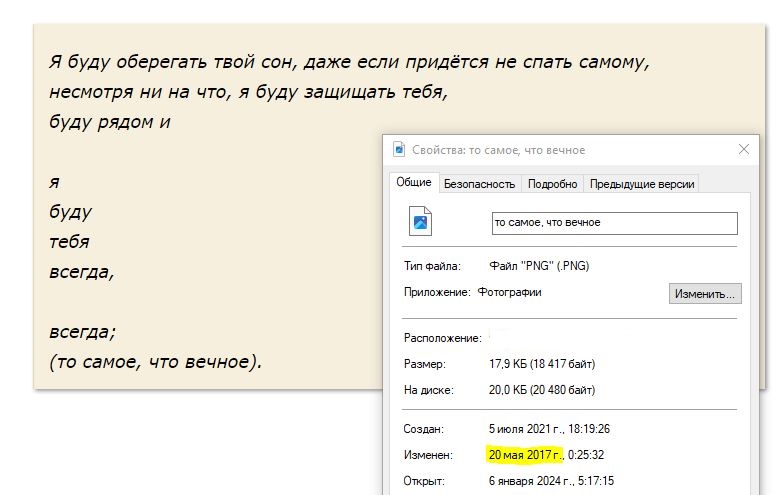
Task: Click the poem's first line starting Я буду оберегать
Action: pyautogui.click(x=349, y=62)
